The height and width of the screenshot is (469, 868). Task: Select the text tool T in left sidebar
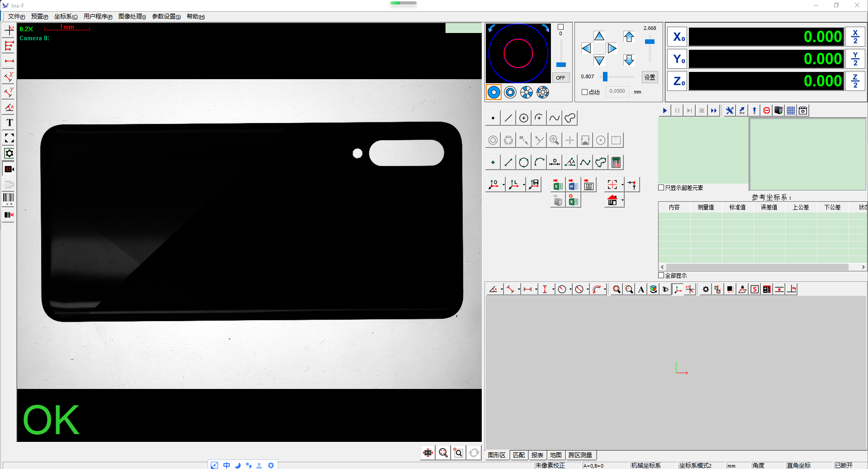point(9,123)
